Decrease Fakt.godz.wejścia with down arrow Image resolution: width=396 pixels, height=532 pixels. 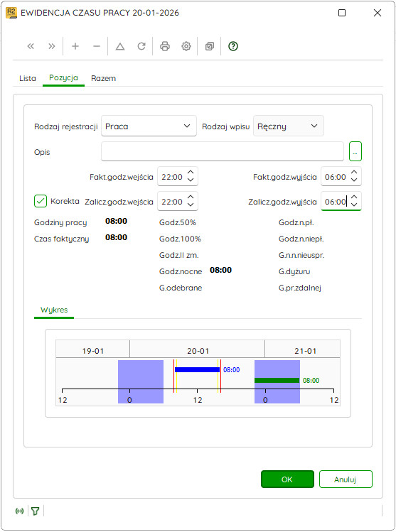[x=191, y=180]
